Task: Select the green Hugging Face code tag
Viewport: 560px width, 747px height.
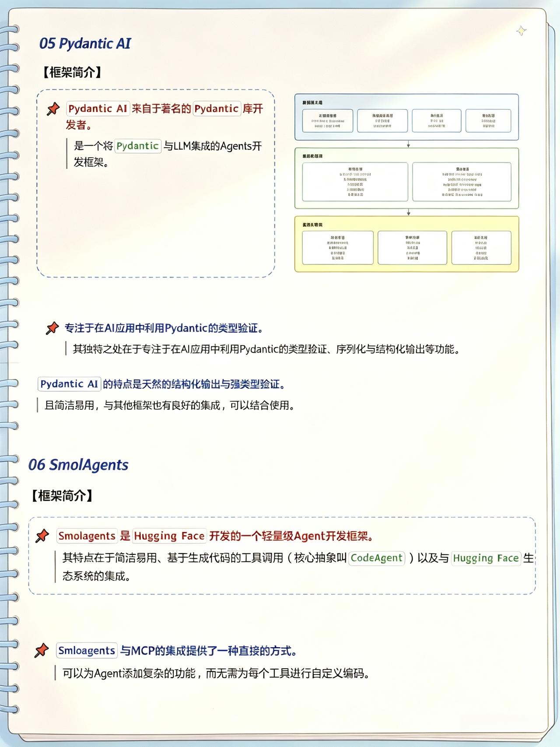Action: [486, 558]
